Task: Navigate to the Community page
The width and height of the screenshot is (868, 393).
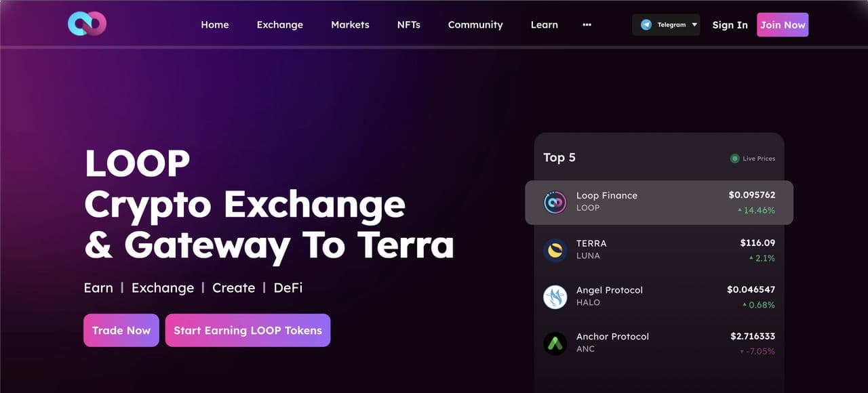Action: click(x=475, y=24)
